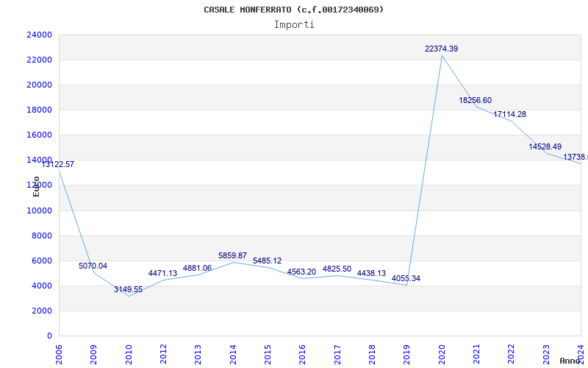Select data label 3149.55
The image size is (588, 368).
pos(128,289)
